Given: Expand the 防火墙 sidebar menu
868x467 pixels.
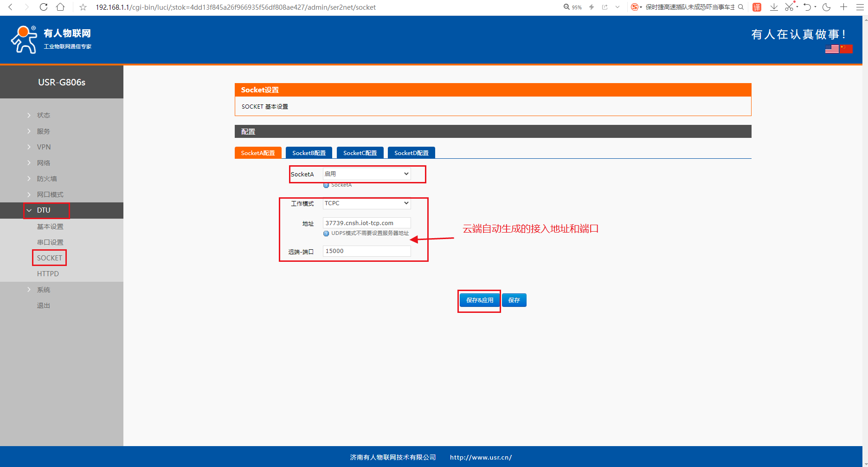Looking at the screenshot, I should click(46, 179).
